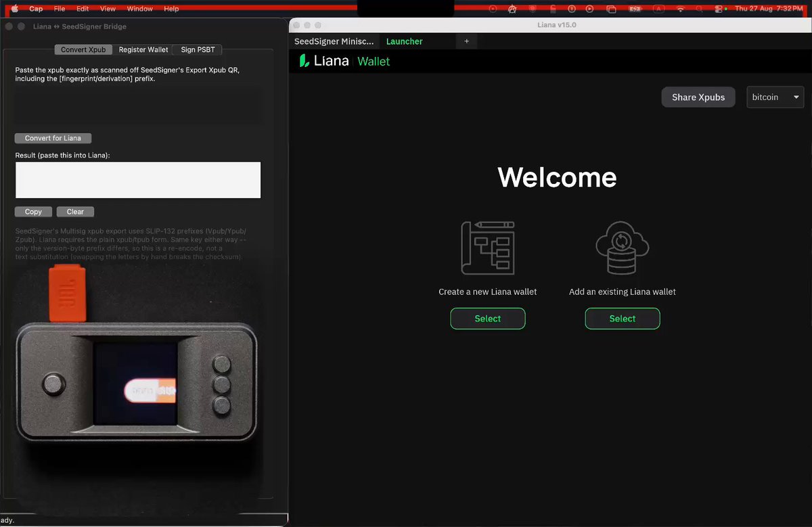Screen dimensions: 812x527
Task: Click the overlapping windows menu bar icon
Action: click(611, 9)
